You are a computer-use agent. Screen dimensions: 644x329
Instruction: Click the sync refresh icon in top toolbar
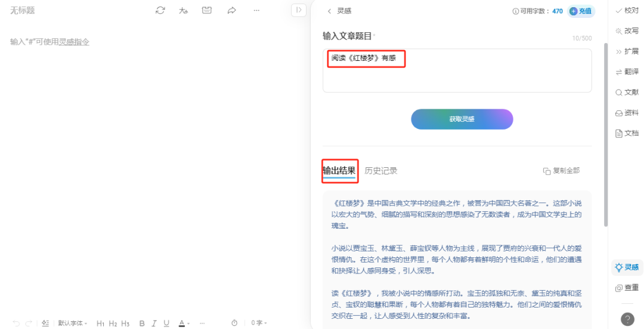pos(160,10)
